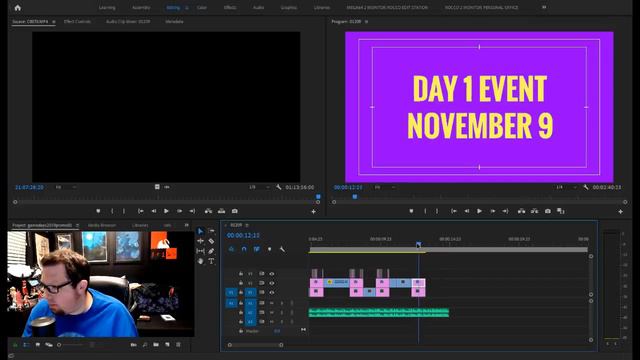Open Timeline Display Settings wrench
The height and width of the screenshot is (360, 640).
pos(282,249)
